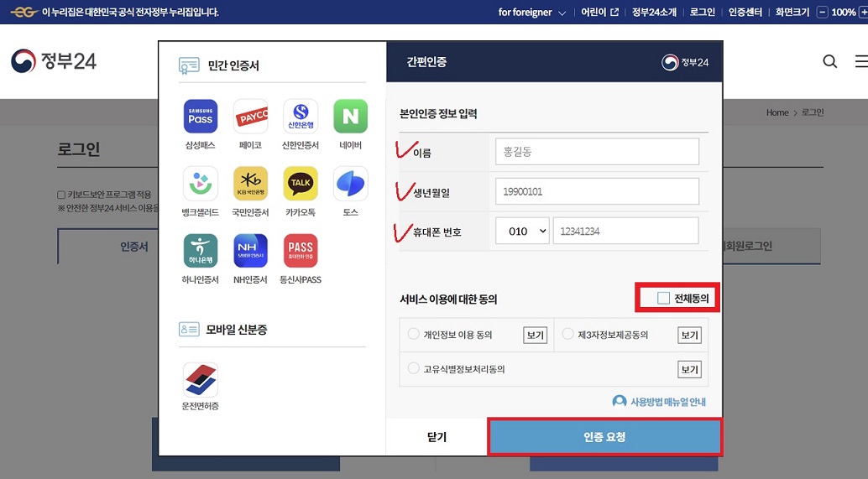
Task: View 개인정보 이용 동의 terms via 보기
Action: click(x=536, y=336)
